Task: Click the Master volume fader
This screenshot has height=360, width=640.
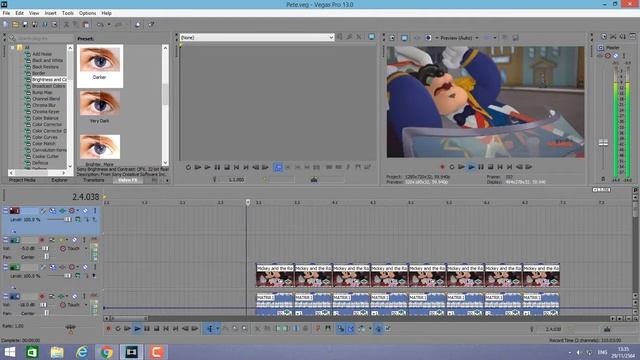Action: point(603,142)
